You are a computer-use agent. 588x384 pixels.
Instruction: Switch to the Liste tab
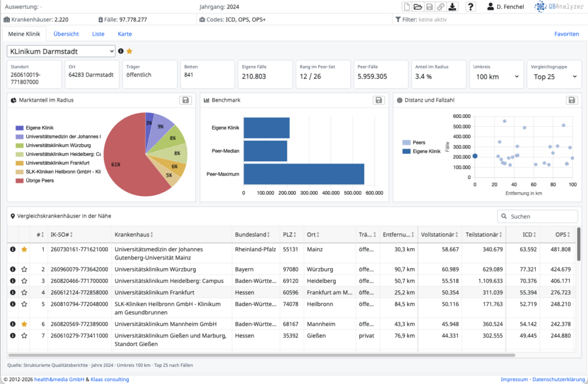pyautogui.click(x=98, y=34)
